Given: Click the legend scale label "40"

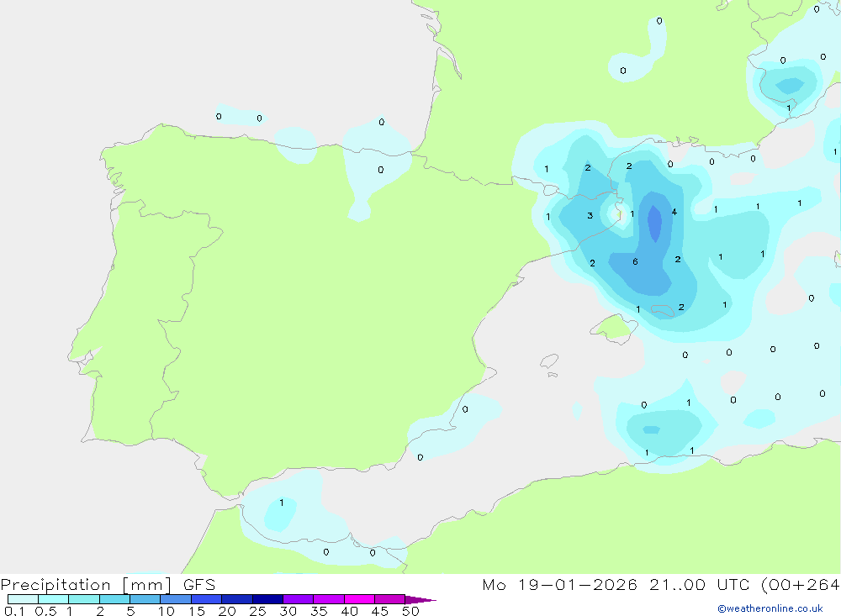Looking at the screenshot, I should tap(349, 611).
